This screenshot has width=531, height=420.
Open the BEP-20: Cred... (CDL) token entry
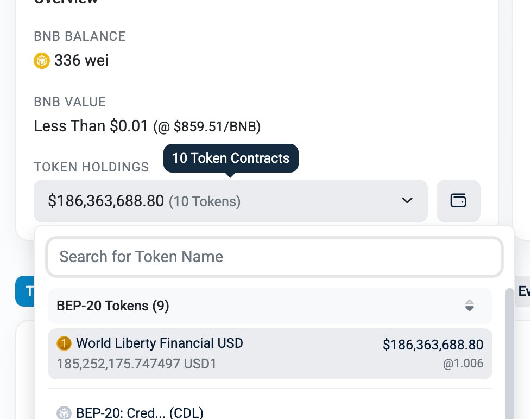click(x=140, y=413)
